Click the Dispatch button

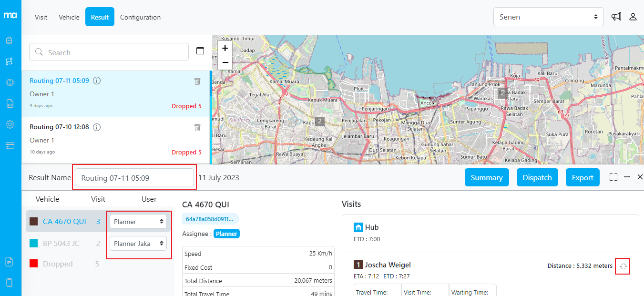point(537,177)
